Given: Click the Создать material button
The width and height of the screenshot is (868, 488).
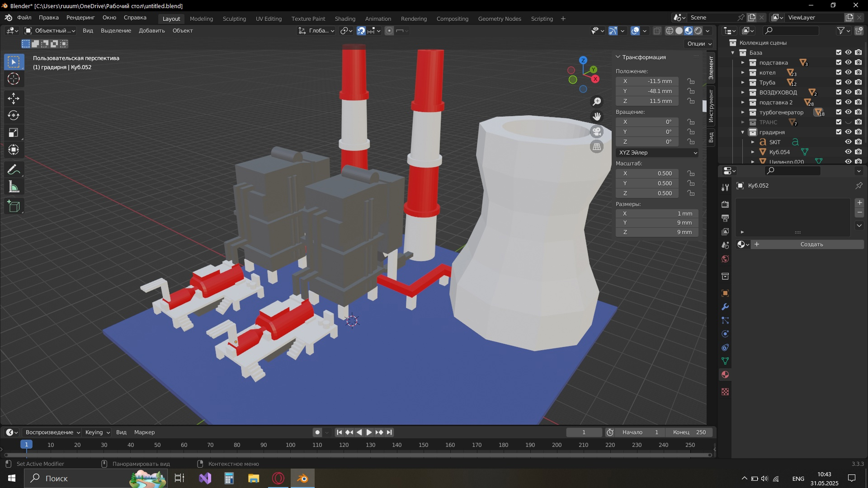Looking at the screenshot, I should (x=811, y=244).
